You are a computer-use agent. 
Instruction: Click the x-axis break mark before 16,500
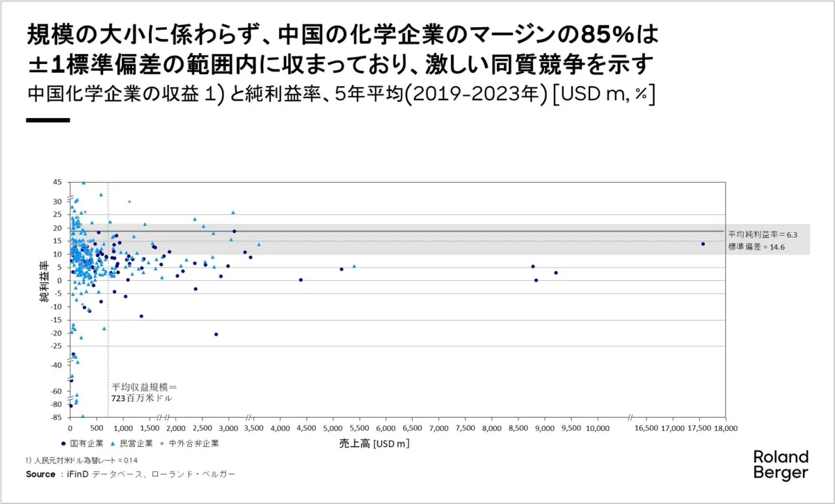(630, 418)
